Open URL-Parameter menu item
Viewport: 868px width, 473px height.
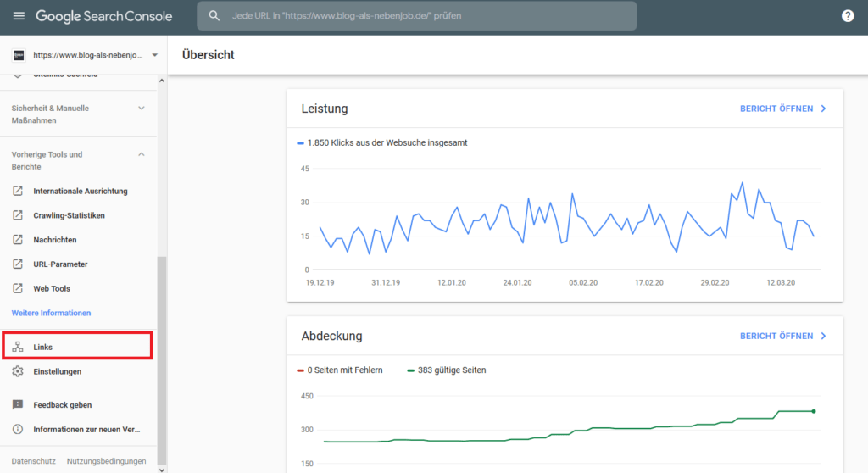click(60, 264)
